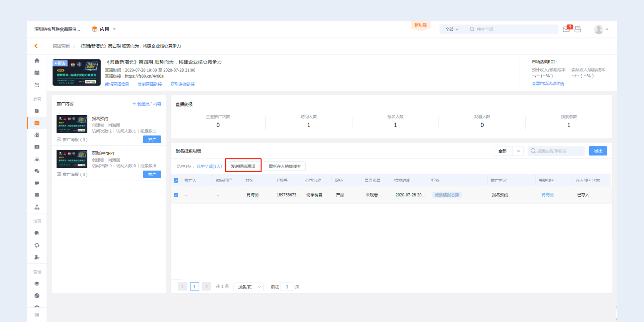Click the 搜索姓名/手机号 search field
This screenshot has width=644, height=323.
tap(556, 151)
